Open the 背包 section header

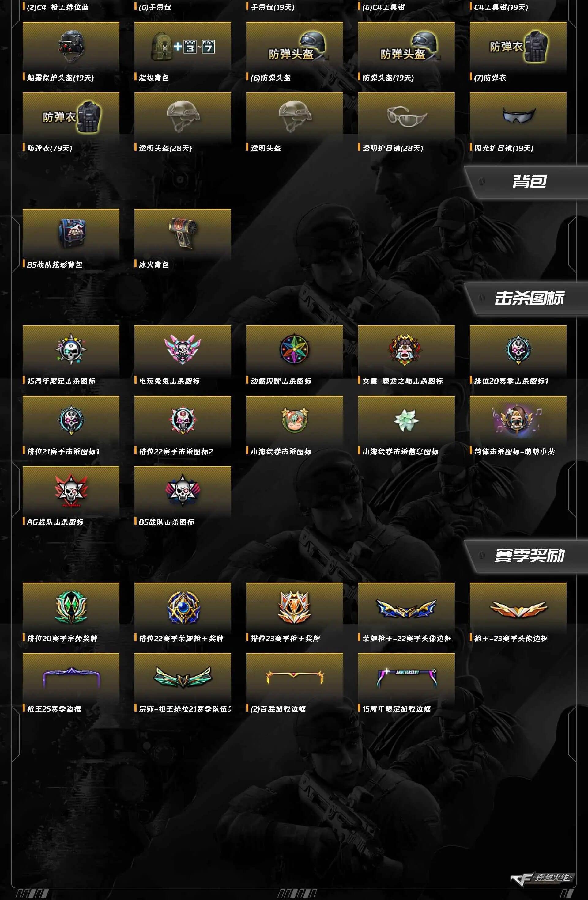click(x=529, y=181)
